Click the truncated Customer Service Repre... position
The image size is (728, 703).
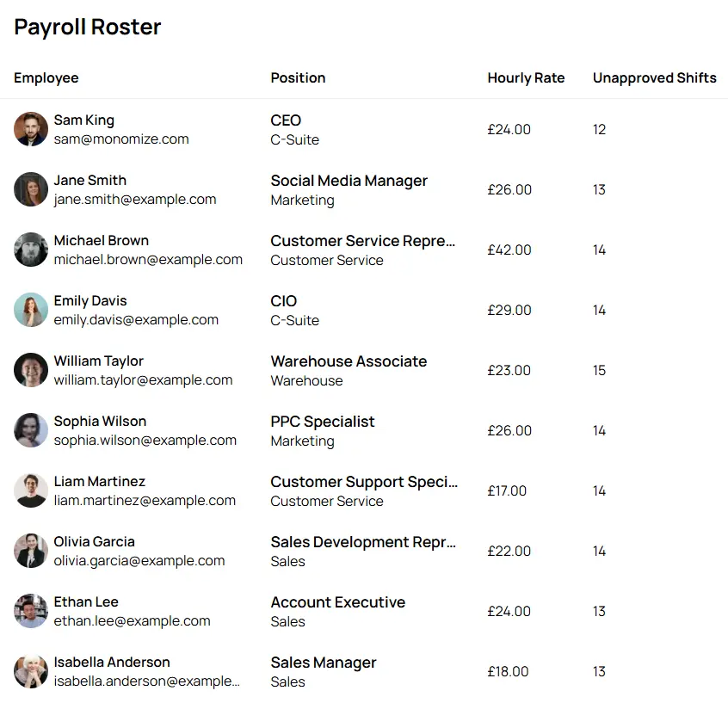click(362, 241)
